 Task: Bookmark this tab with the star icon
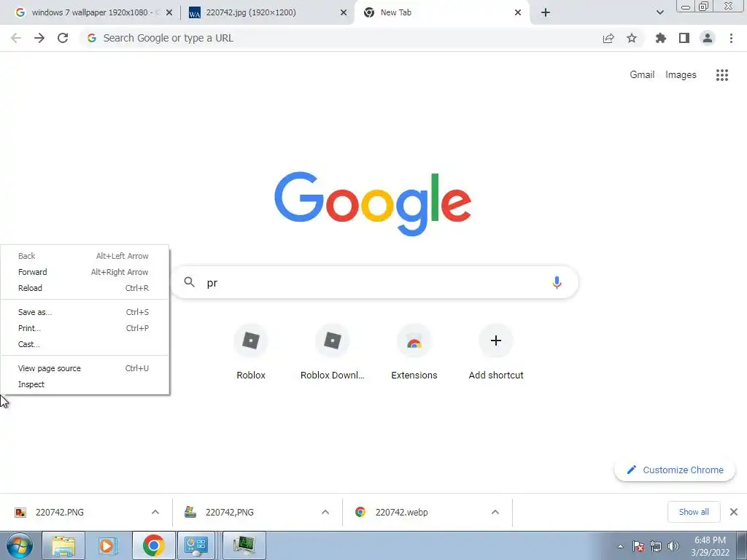coord(632,38)
